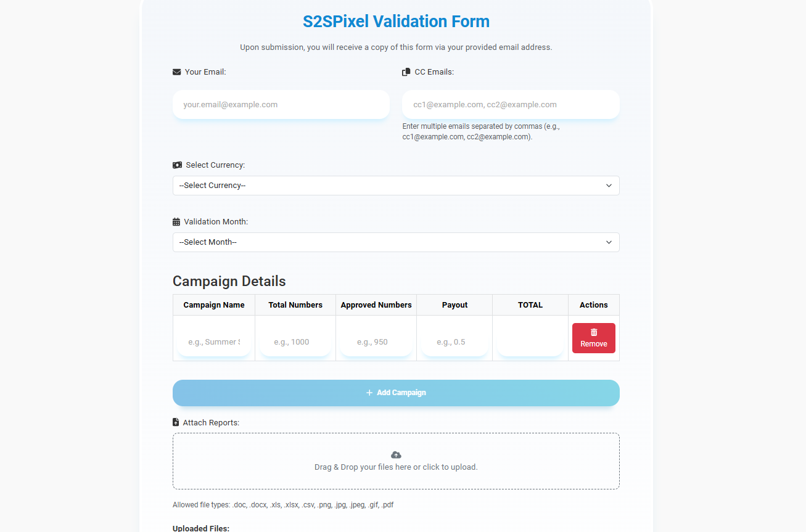Click the Drag and Drop upload area
Screen dimensions: 806x532
tap(395, 460)
